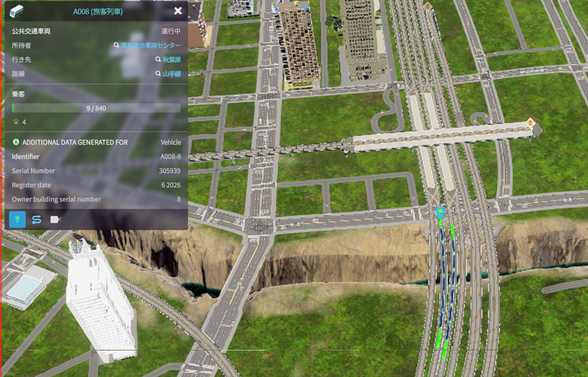Click the notification icon at the top of the railway
Screen dimensions: 588x377
(427, 5)
